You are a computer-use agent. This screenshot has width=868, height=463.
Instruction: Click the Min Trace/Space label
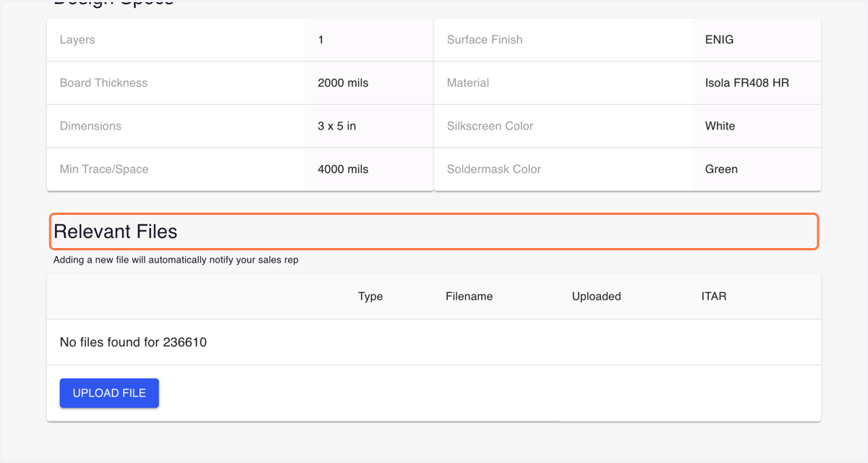104,169
